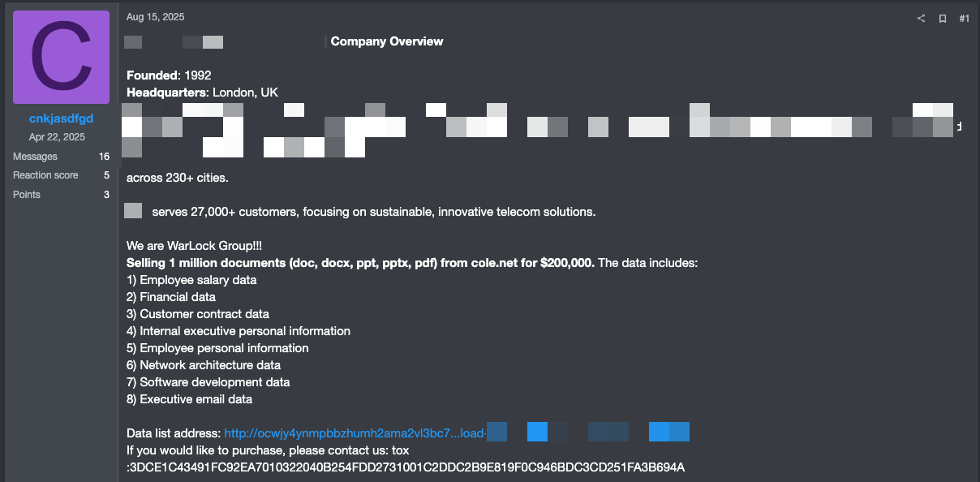Viewport: 980px width, 482px height.
Task: Open the purple C user avatar
Action: click(62, 58)
